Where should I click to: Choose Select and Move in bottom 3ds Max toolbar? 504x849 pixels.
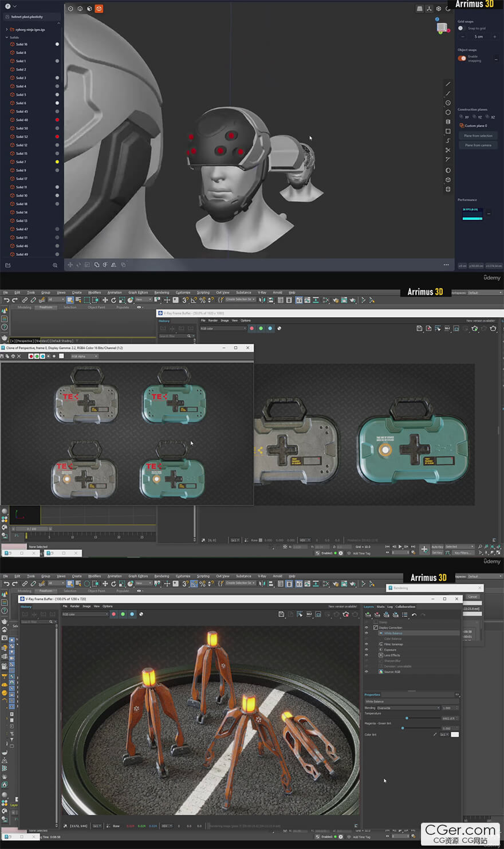coord(105,584)
